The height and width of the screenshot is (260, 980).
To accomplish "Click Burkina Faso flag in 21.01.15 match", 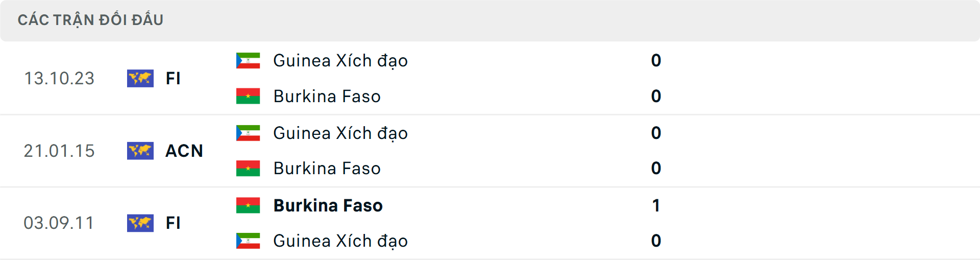I will coord(248,168).
